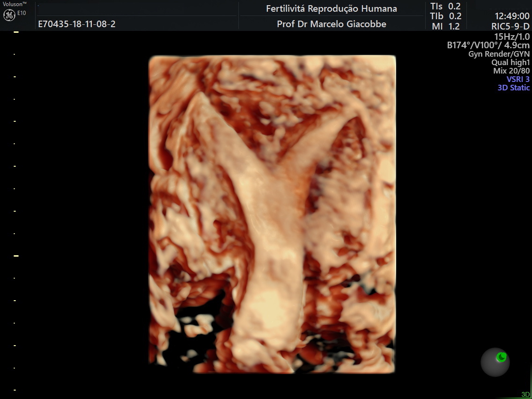The height and width of the screenshot is (399, 532).
Task: Click the Prof Dr Marcelo Giacobbe name
Action: point(332,24)
